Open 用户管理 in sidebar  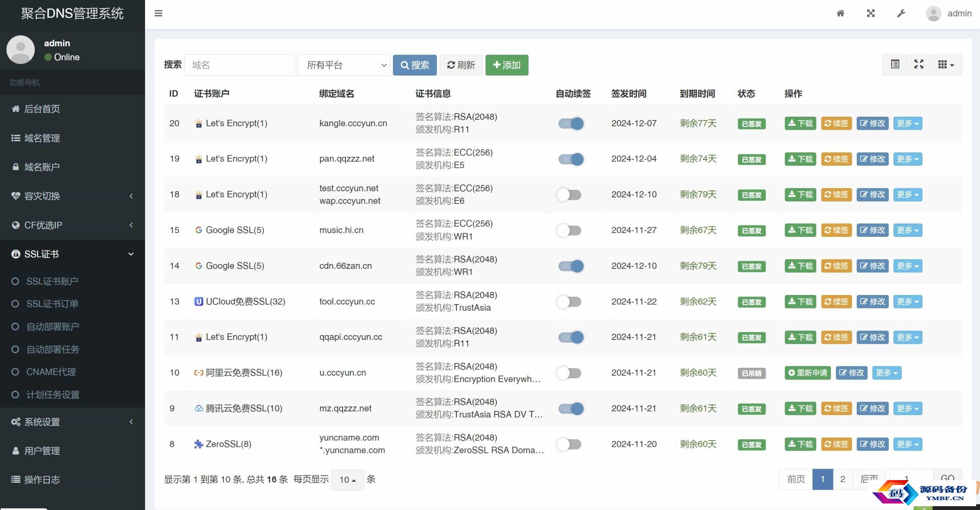click(x=72, y=451)
